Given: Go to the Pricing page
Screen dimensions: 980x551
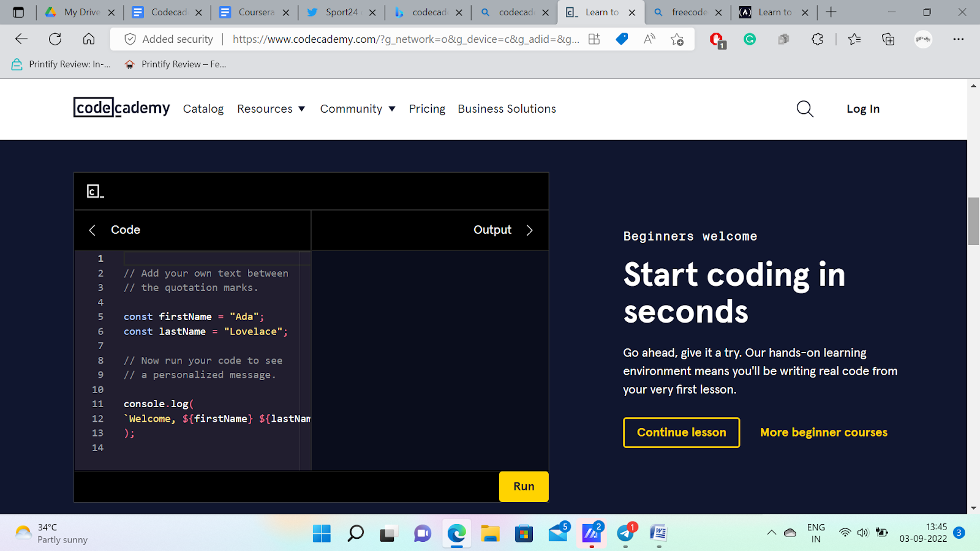Looking at the screenshot, I should pos(427,109).
